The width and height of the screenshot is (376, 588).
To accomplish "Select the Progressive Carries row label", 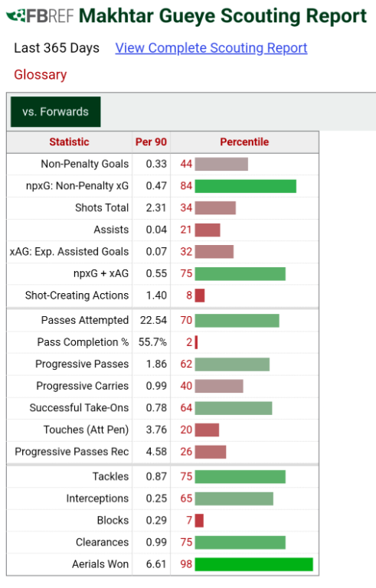I will [x=83, y=386].
